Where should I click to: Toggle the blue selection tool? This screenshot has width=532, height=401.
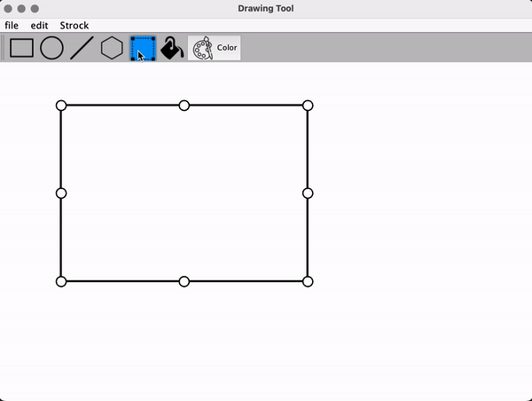coord(143,49)
